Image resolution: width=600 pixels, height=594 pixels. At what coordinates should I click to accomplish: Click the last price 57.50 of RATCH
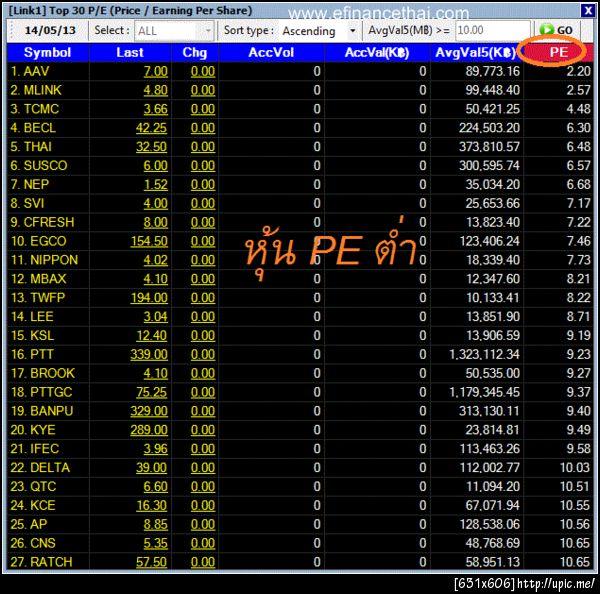click(x=152, y=562)
